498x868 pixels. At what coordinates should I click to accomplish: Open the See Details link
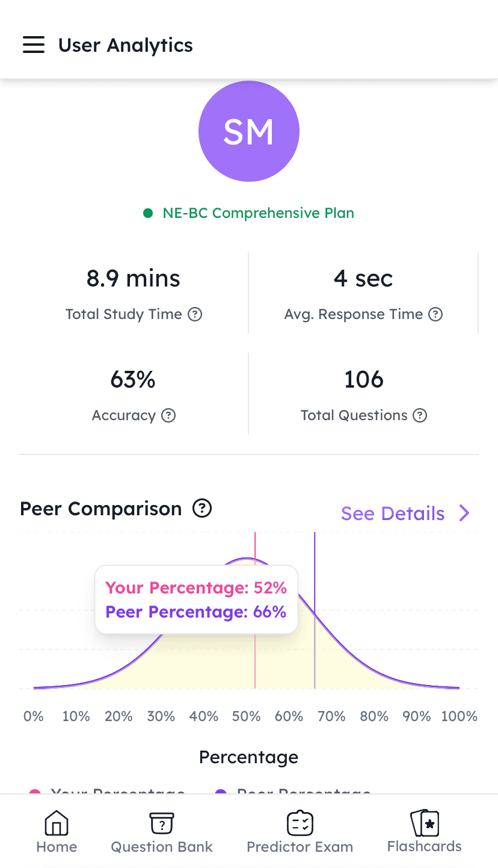pos(393,513)
